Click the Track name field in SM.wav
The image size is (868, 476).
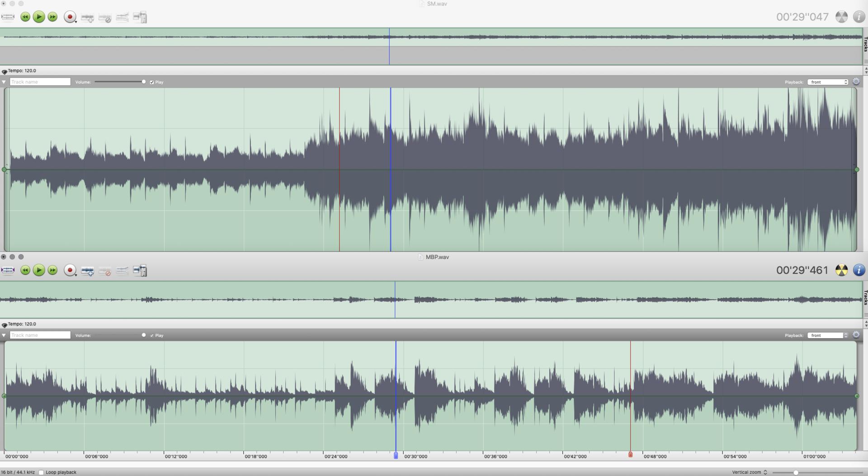pyautogui.click(x=40, y=82)
